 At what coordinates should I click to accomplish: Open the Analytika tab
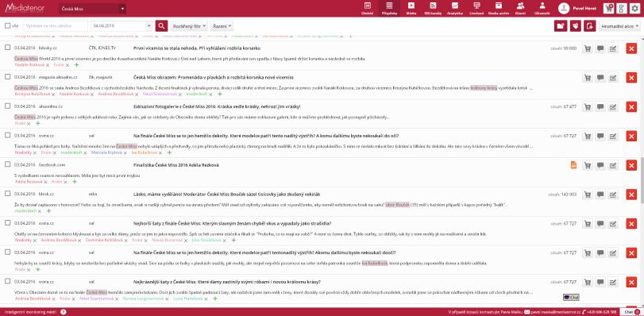pos(455,8)
